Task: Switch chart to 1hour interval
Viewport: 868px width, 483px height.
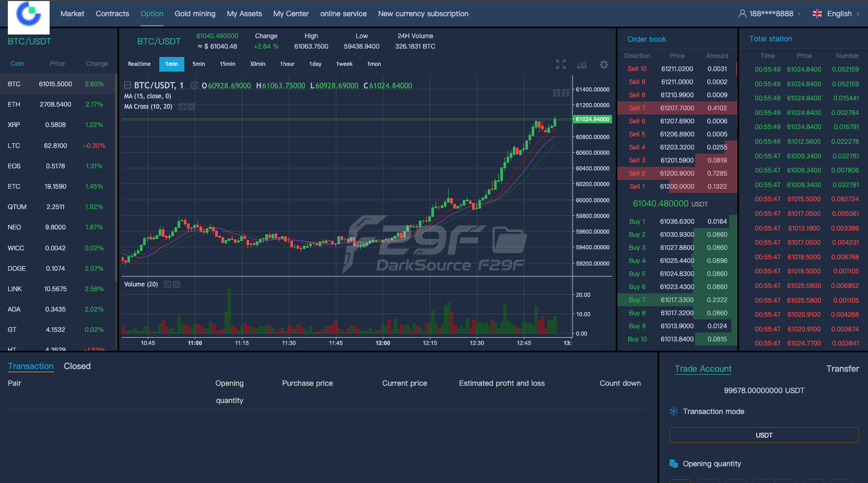Action: click(287, 64)
